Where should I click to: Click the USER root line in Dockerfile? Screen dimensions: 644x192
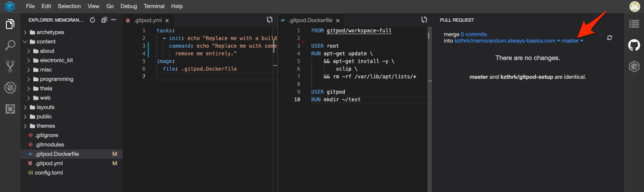point(325,46)
